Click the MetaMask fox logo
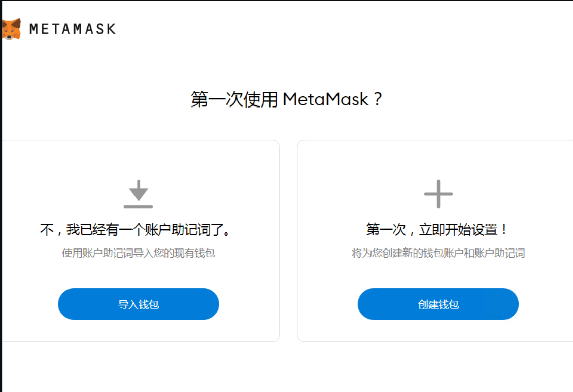 pos(11,29)
